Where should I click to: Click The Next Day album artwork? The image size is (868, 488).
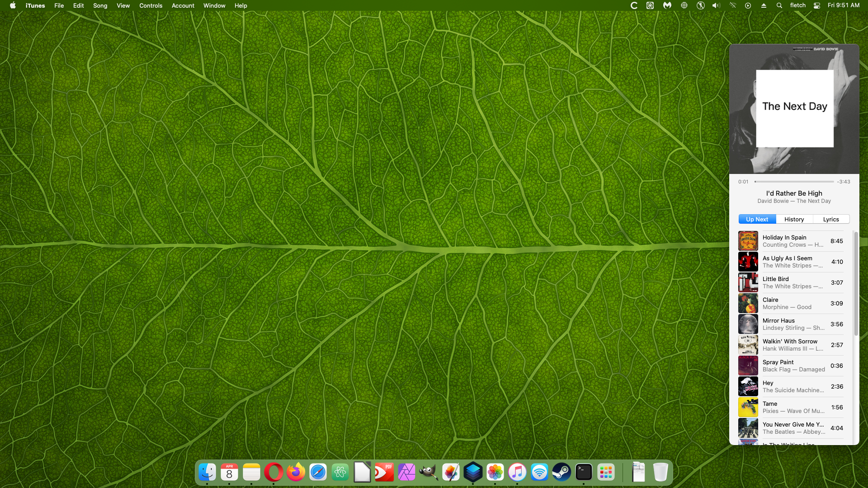tap(794, 109)
